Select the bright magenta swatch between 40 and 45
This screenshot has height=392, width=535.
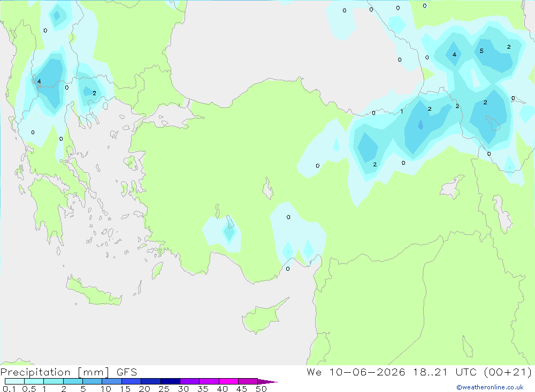[228, 381]
